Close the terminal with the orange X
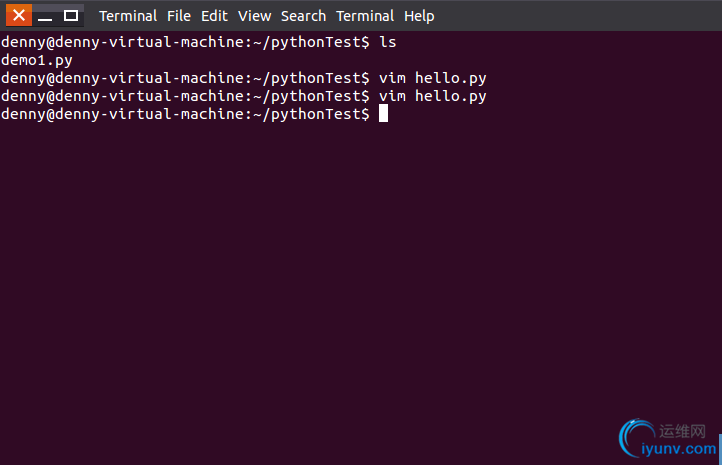This screenshot has height=465, width=722. [19, 15]
